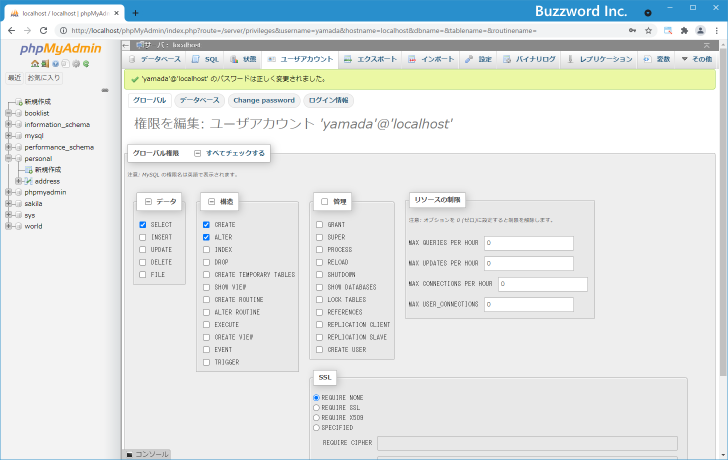
Task: Enable the DROP privilege checkbox
Action: click(x=206, y=262)
